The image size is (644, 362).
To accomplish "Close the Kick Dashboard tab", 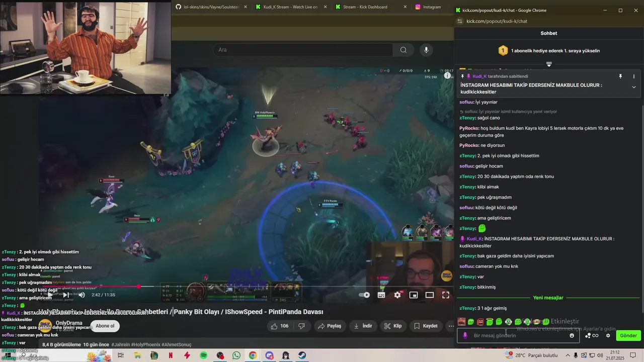I will pos(405,7).
